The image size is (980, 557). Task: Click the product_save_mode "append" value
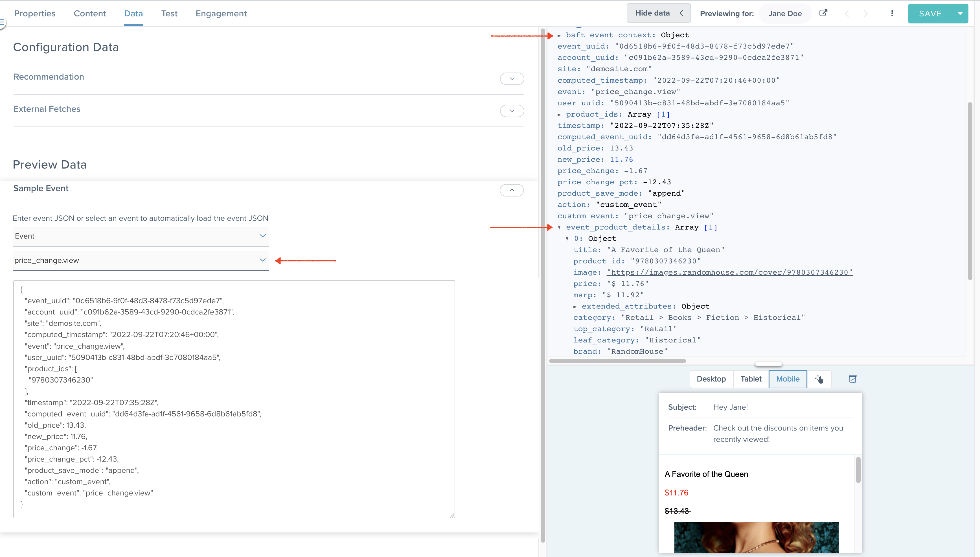click(667, 193)
